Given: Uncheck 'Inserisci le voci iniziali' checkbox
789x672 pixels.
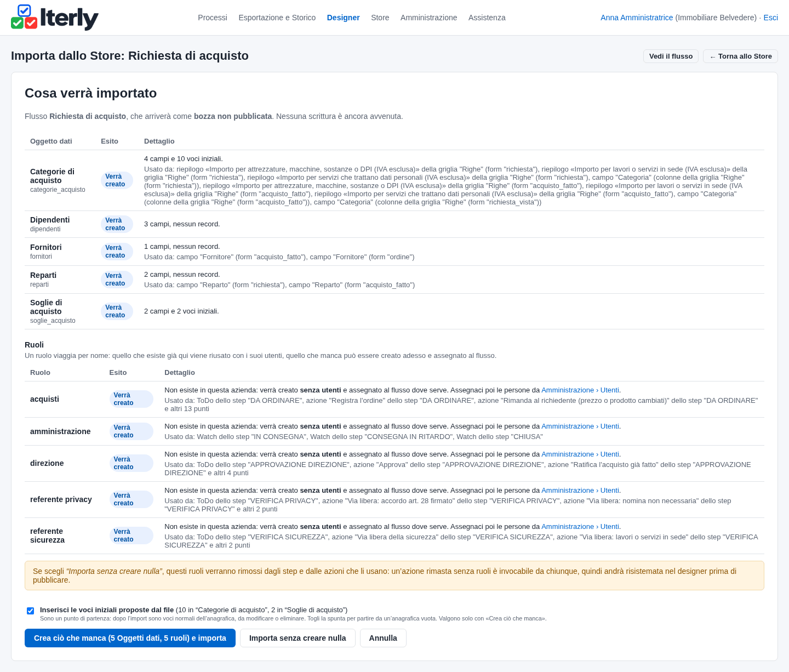Looking at the screenshot, I should (x=31, y=611).
